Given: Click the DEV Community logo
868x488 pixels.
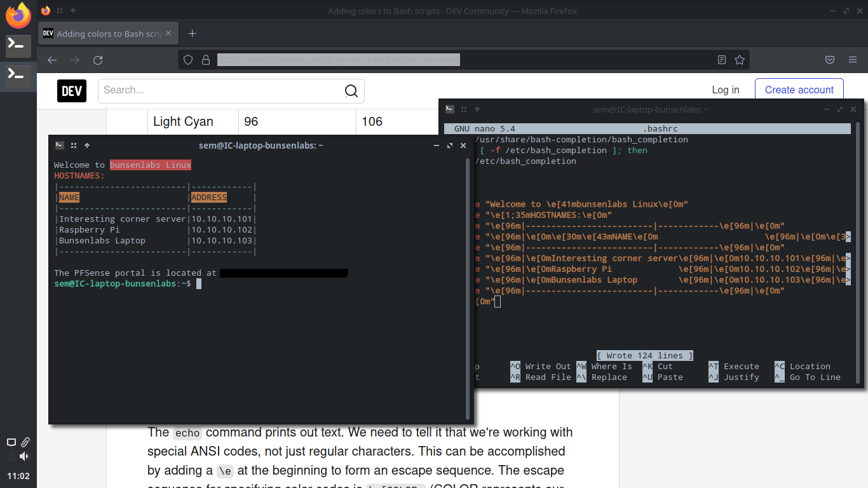Looking at the screenshot, I should pyautogui.click(x=71, y=90).
